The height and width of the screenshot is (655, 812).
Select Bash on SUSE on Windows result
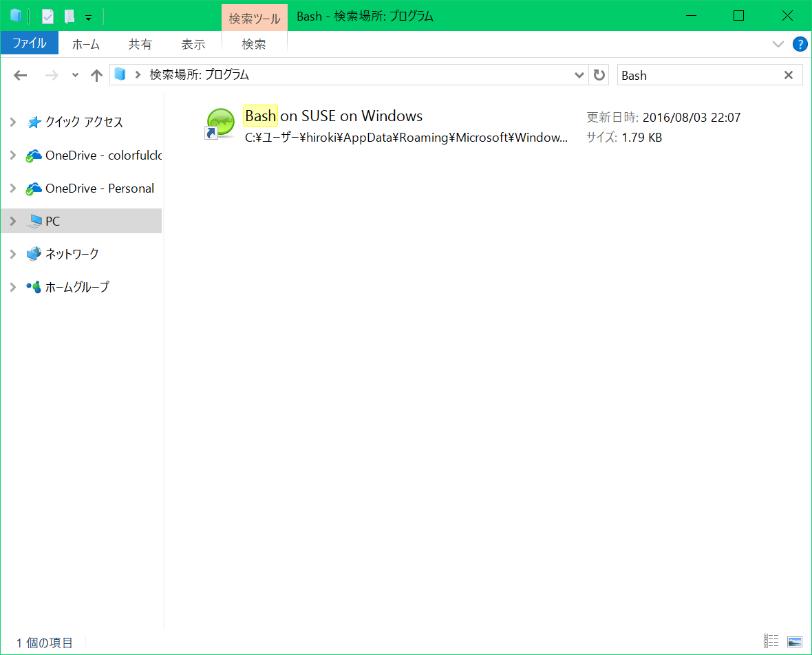pos(334,116)
